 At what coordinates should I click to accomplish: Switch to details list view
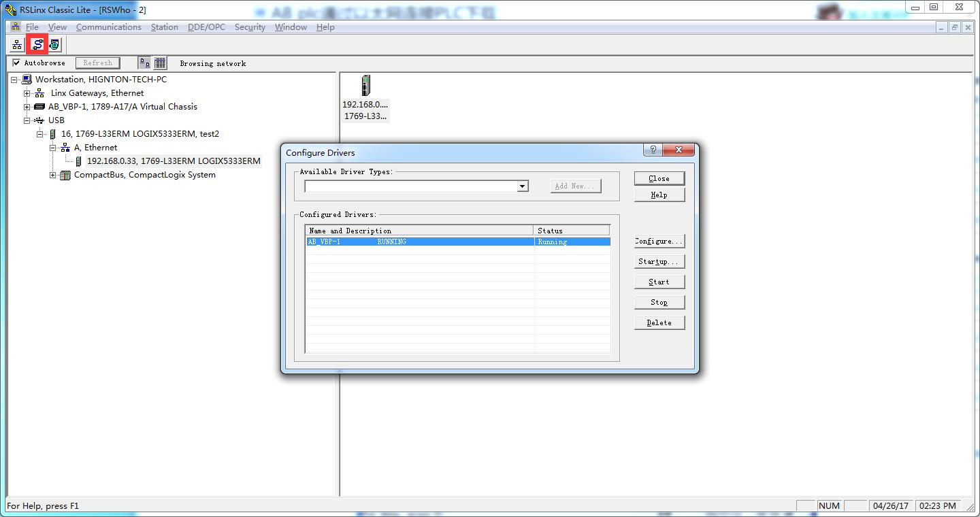(160, 63)
